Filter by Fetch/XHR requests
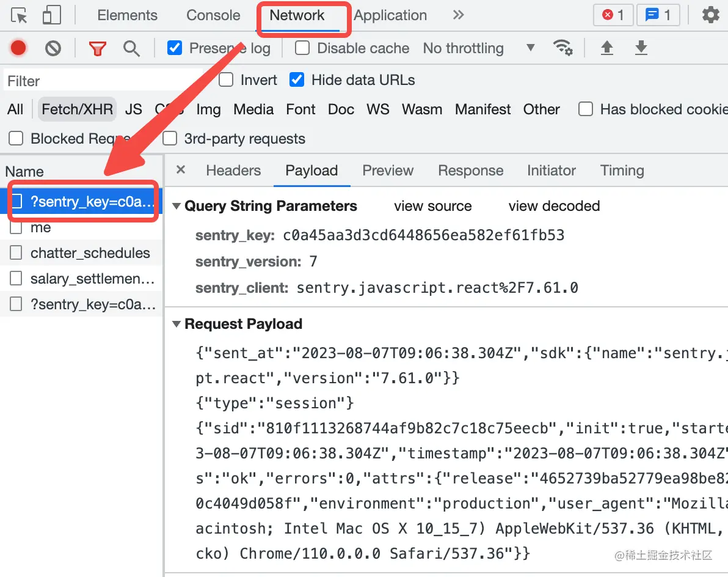This screenshot has width=728, height=577. coord(77,109)
